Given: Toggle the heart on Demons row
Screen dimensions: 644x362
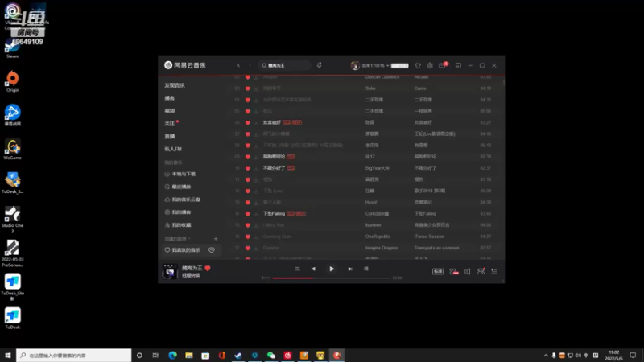Looking at the screenshot, I should [x=248, y=248].
